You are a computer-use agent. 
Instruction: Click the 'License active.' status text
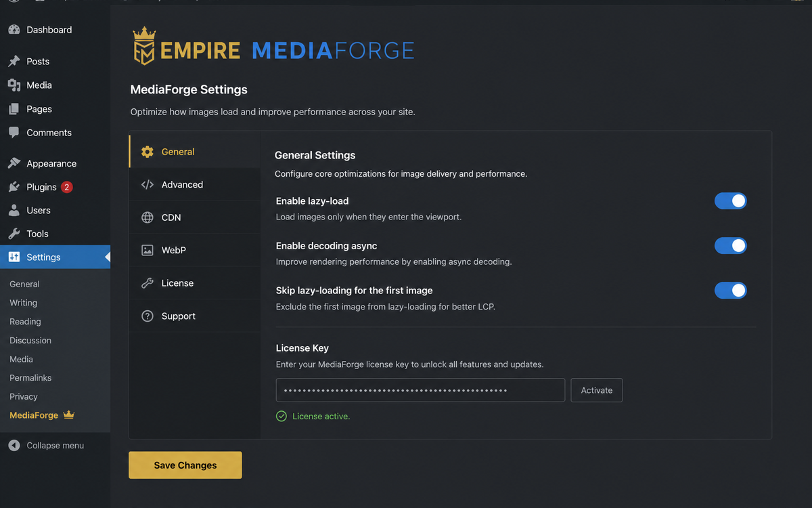(321, 417)
